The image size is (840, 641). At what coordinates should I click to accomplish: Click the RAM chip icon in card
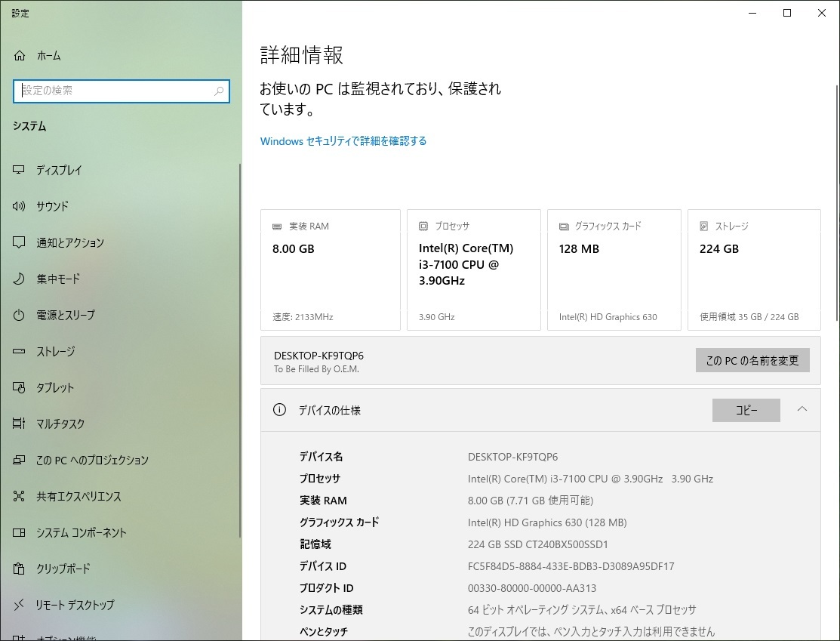click(277, 227)
